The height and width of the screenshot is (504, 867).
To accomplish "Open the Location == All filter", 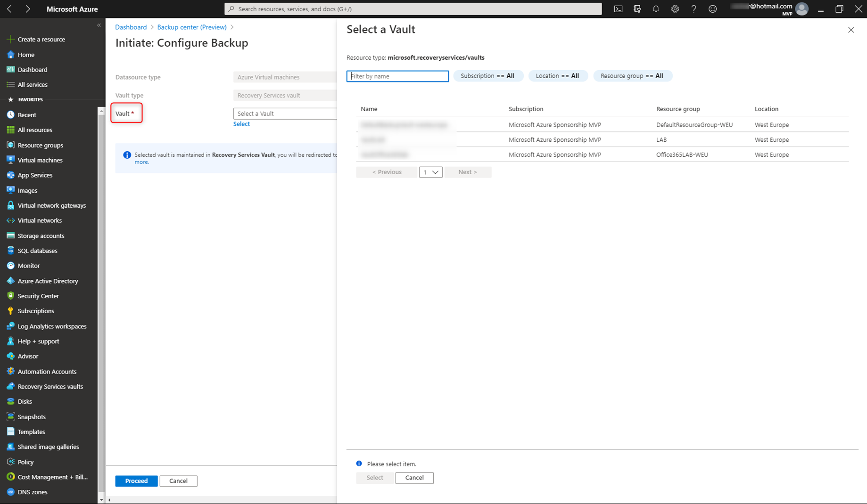I will coord(558,76).
